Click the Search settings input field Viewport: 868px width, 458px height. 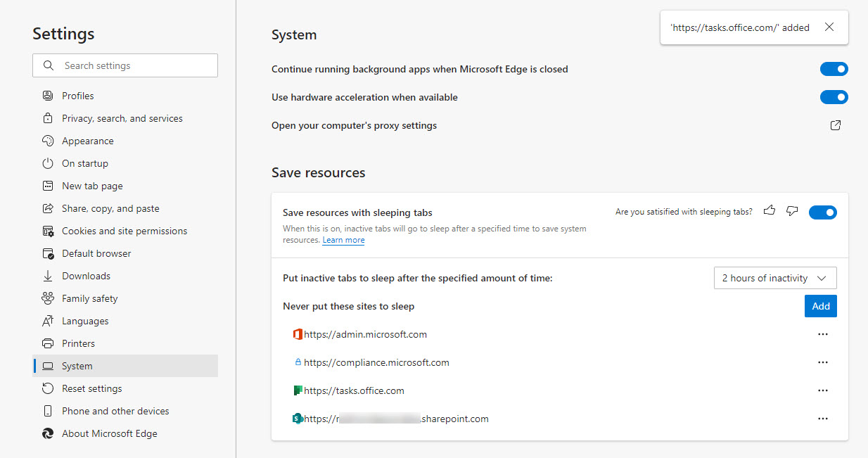pos(125,65)
